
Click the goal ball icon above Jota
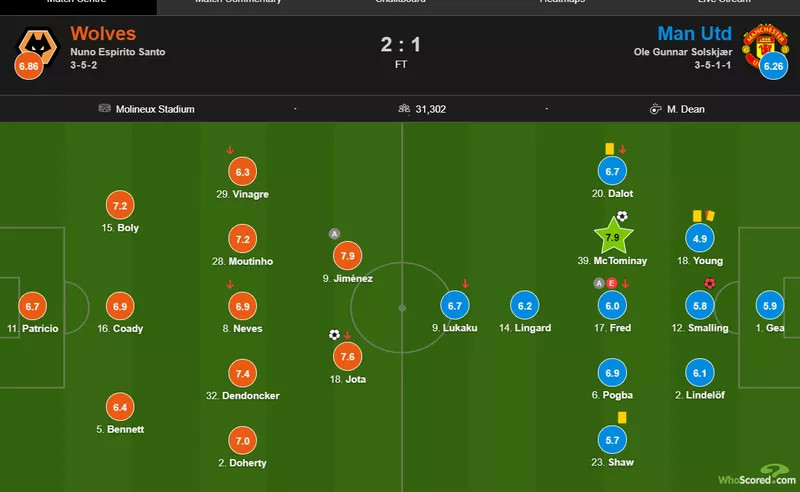click(x=334, y=335)
